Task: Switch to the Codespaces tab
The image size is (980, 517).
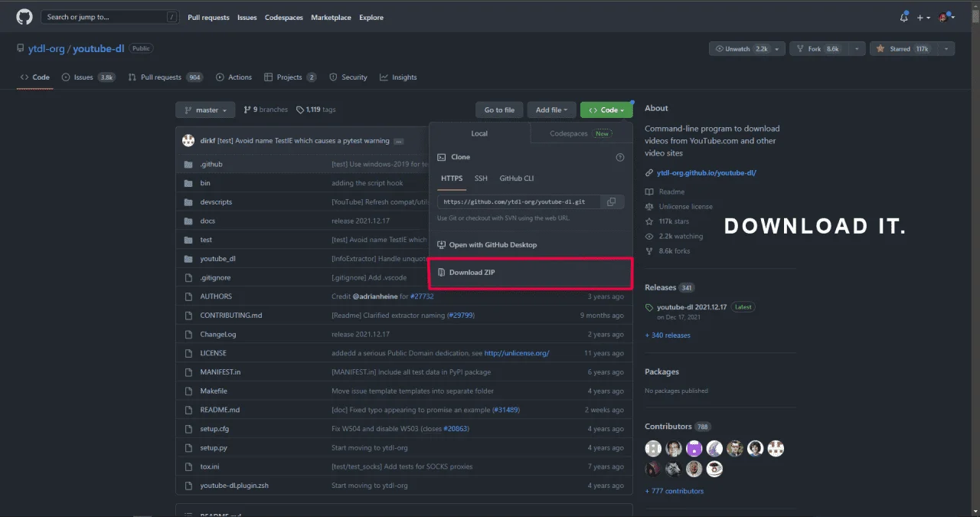Action: (x=581, y=133)
